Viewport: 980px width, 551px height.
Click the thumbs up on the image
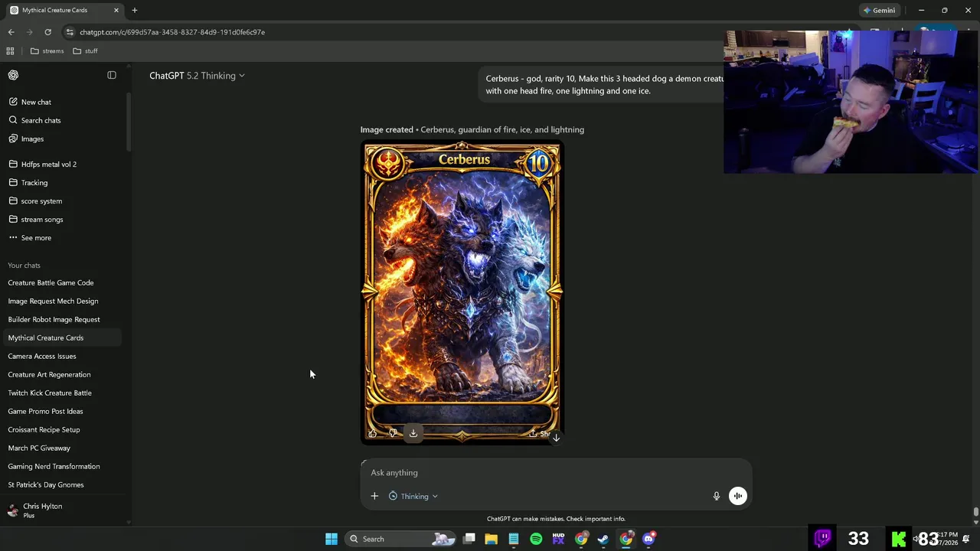[x=373, y=433]
